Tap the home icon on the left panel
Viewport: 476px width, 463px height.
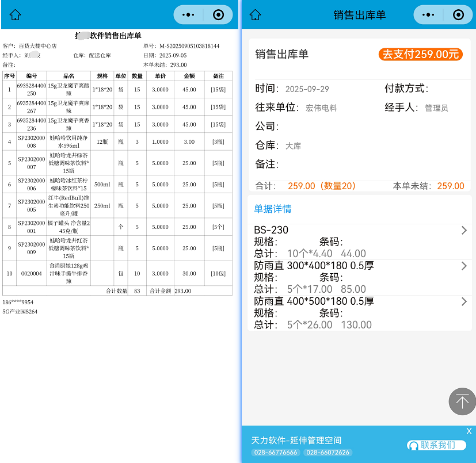(16, 15)
